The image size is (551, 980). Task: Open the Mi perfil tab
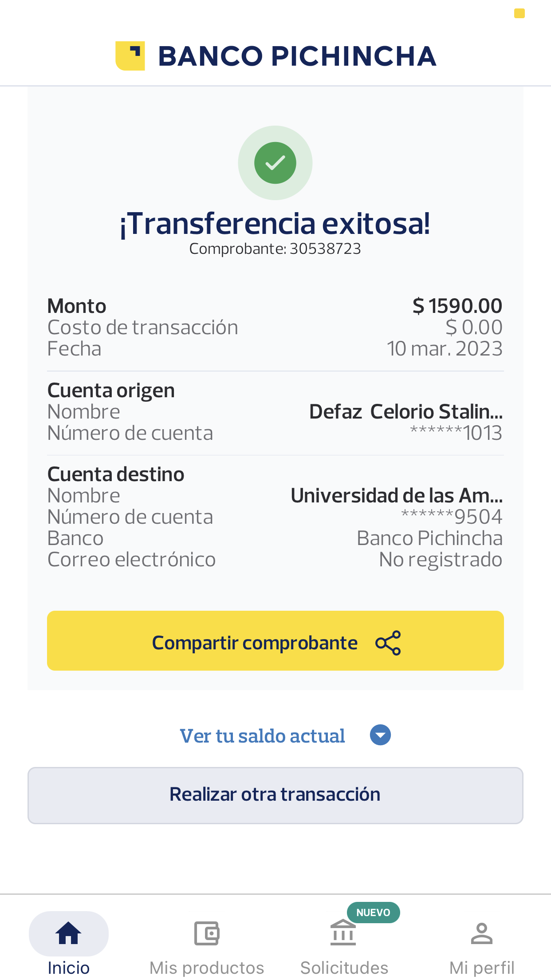[482, 968]
